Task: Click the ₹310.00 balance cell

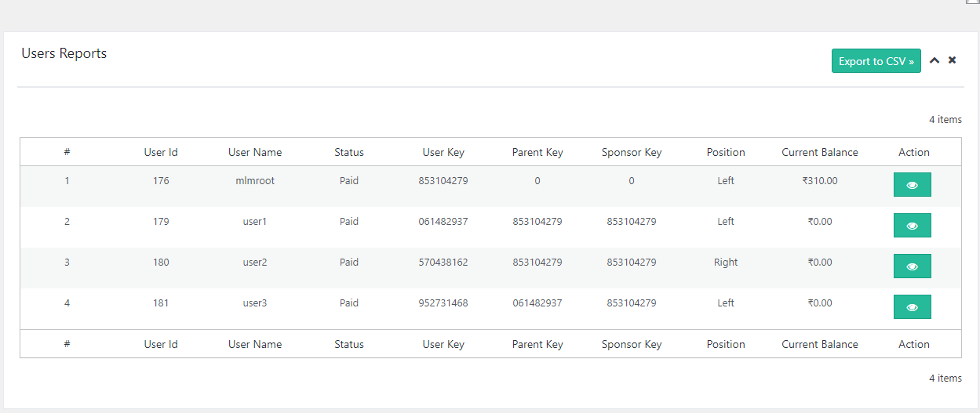Action: coord(820,181)
